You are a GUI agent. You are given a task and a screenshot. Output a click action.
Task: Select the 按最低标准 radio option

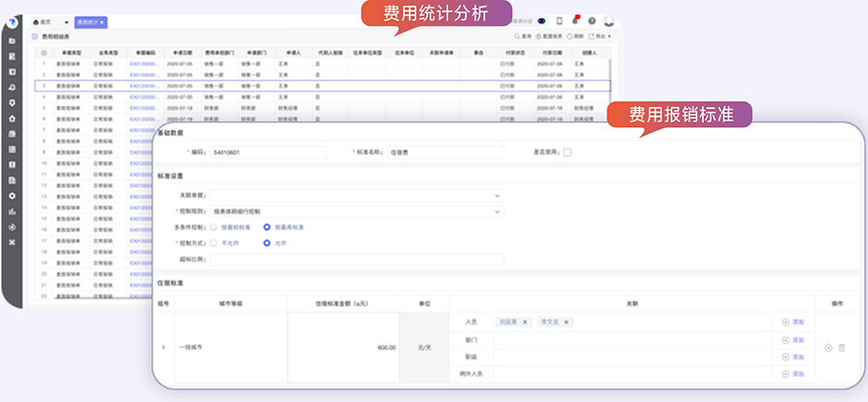click(213, 227)
